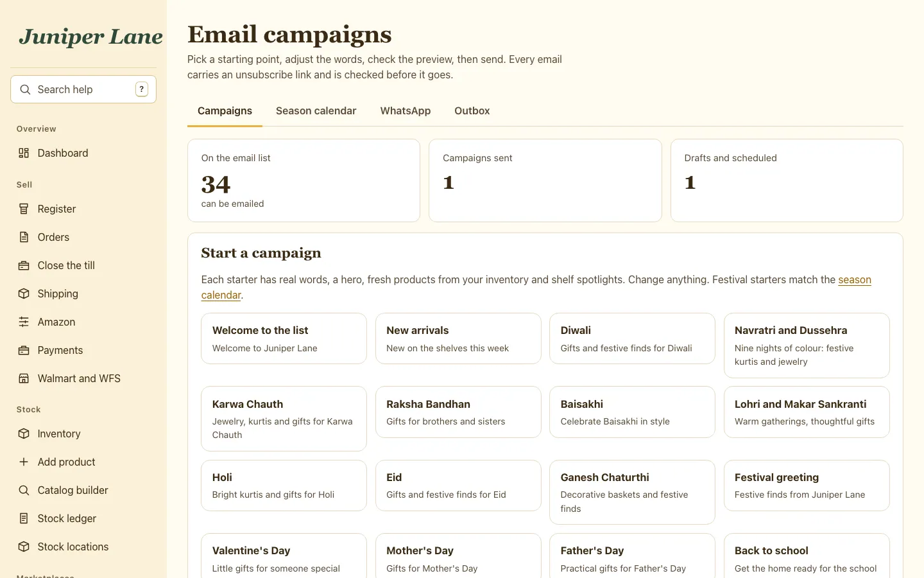This screenshot has width=924, height=578.
Task: Pick the Lohri and Makar Sankranti starter
Action: pos(807,412)
